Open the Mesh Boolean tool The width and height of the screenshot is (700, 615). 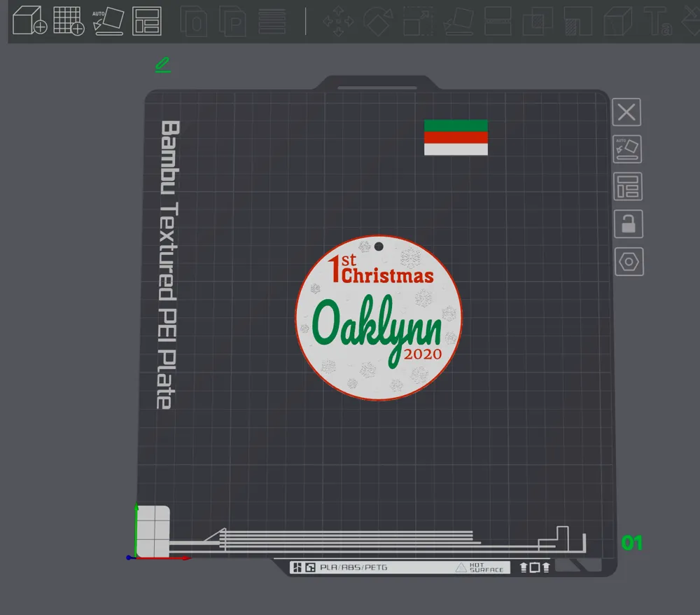point(538,21)
